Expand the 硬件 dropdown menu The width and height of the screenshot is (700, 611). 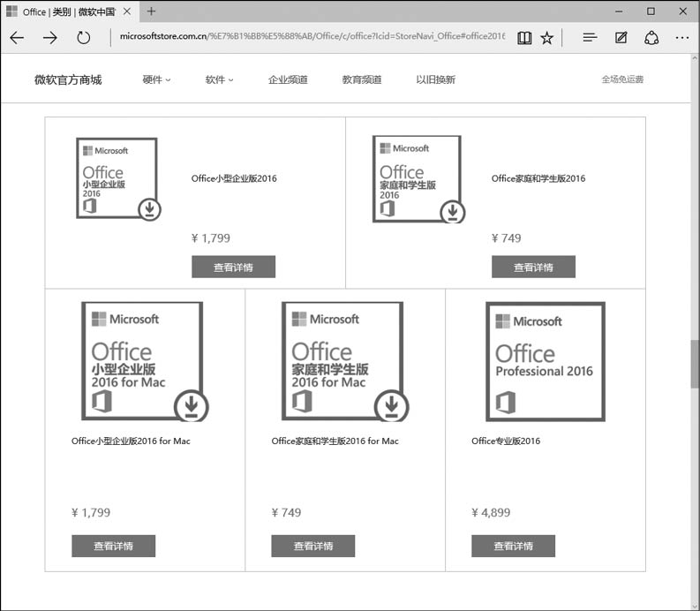pyautogui.click(x=156, y=80)
